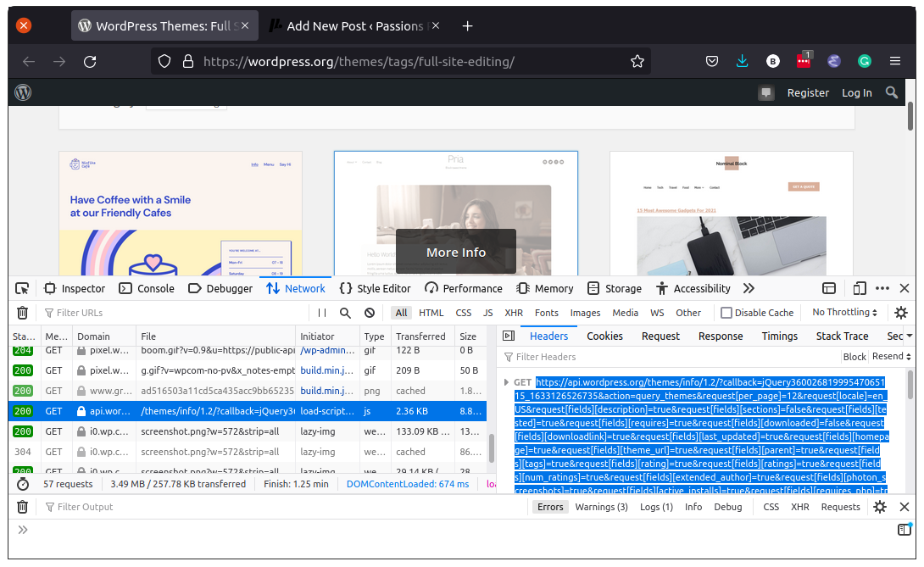This screenshot has width=924, height=567.
Task: Filter network requests by JS
Action: [x=488, y=313]
